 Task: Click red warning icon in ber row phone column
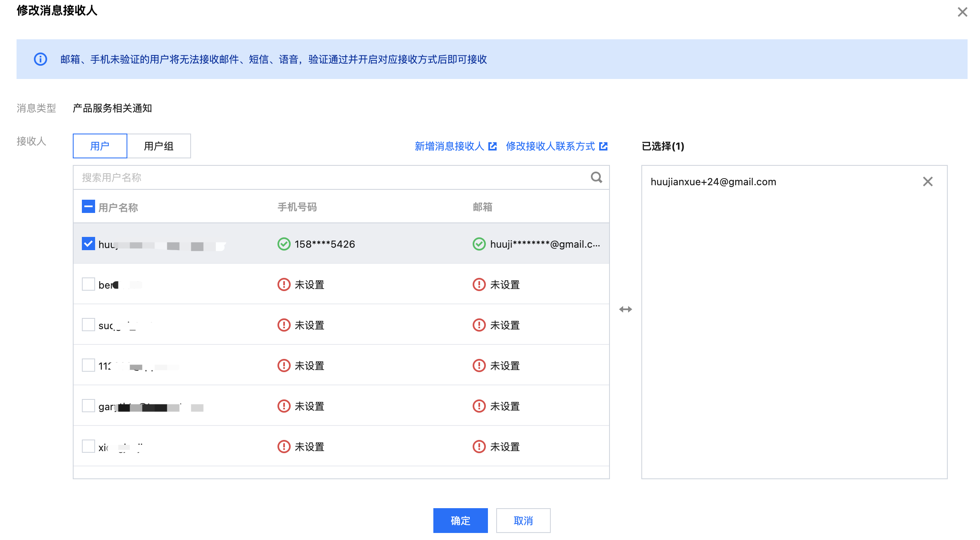click(284, 284)
